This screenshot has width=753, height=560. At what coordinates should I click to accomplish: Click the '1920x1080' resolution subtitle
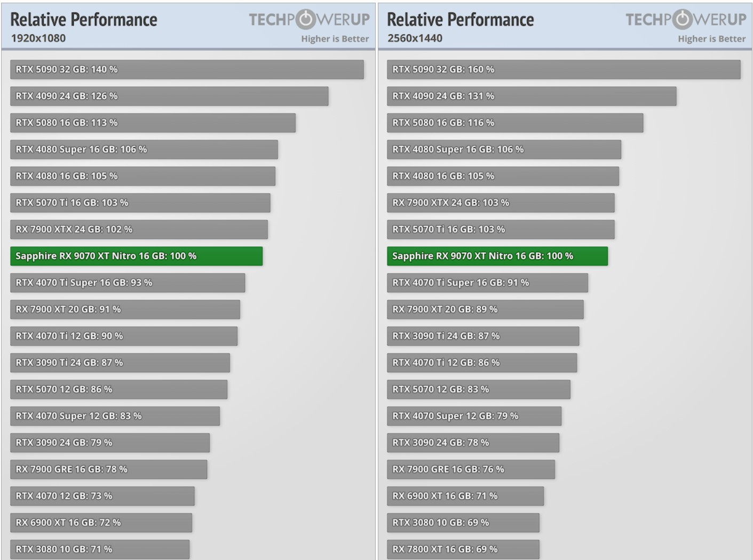38,38
